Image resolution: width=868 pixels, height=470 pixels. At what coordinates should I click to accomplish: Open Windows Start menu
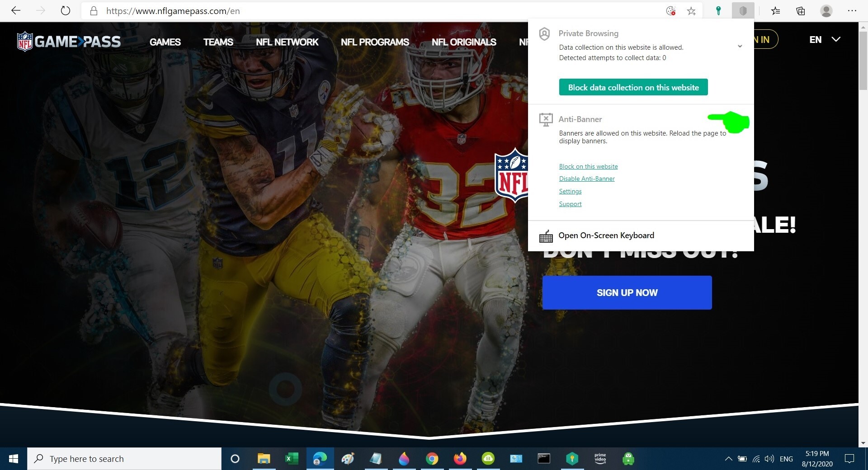click(x=14, y=459)
